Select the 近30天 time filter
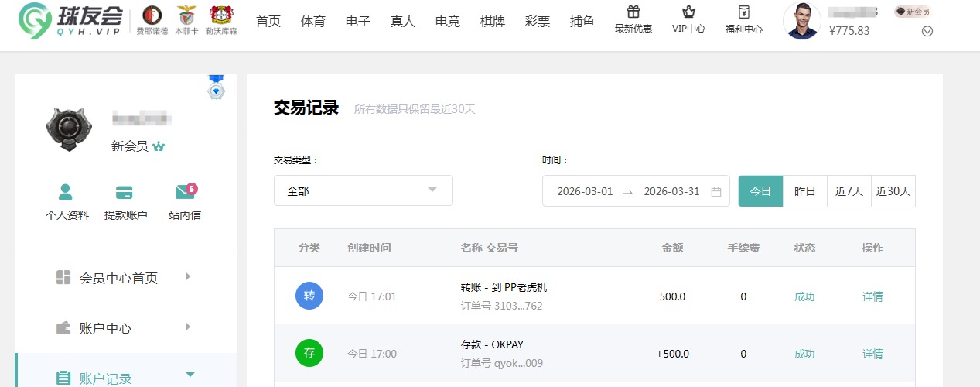The height and width of the screenshot is (387, 980). (893, 191)
